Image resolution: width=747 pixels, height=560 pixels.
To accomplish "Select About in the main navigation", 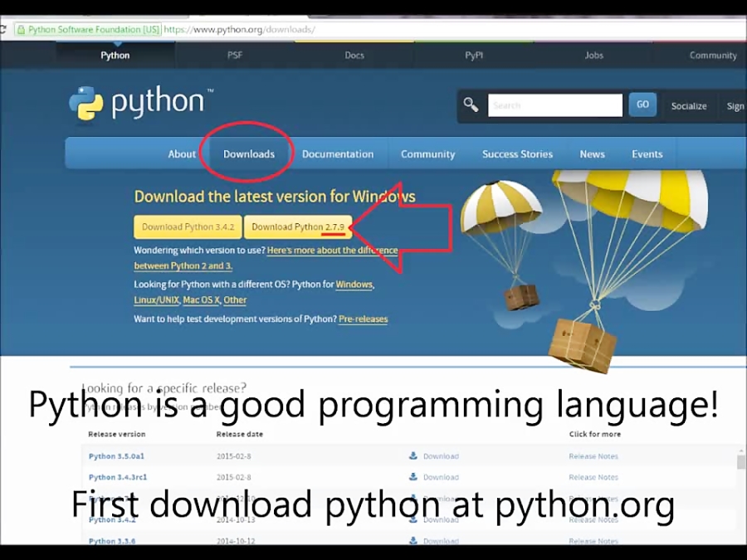I will point(182,153).
